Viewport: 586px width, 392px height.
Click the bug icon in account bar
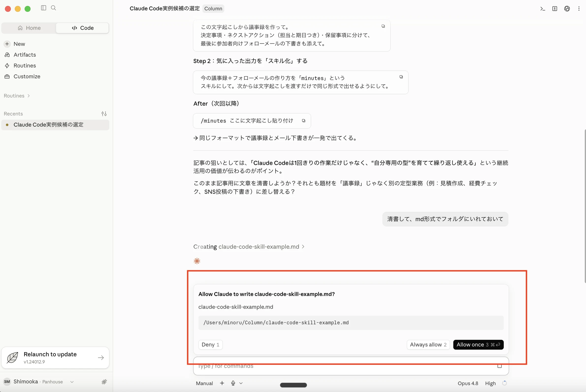point(104,382)
